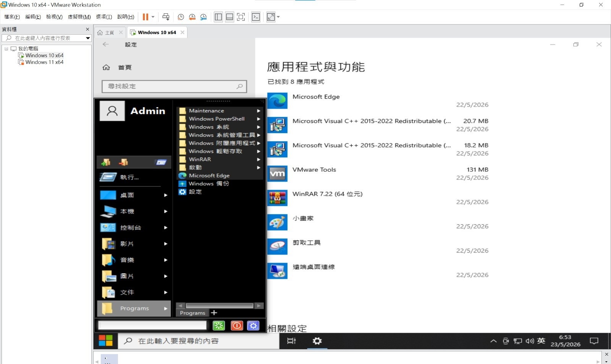Launch Microsoft Edge from the programs list

(x=220, y=176)
